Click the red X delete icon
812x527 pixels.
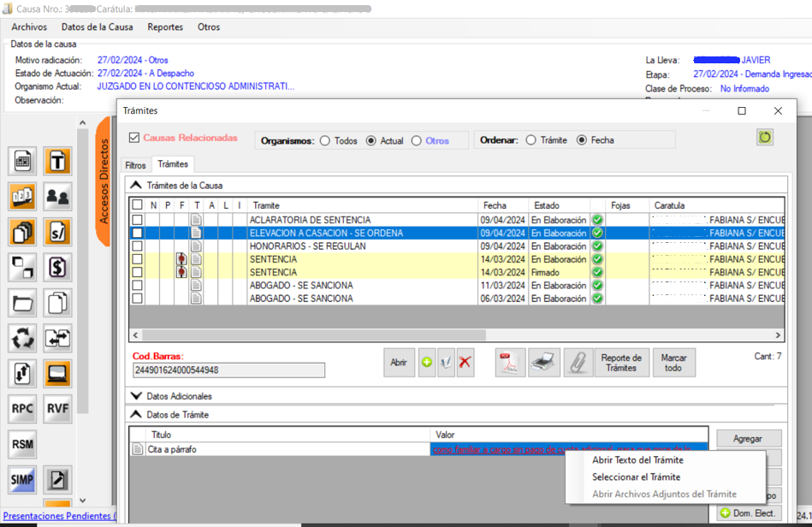[465, 362]
